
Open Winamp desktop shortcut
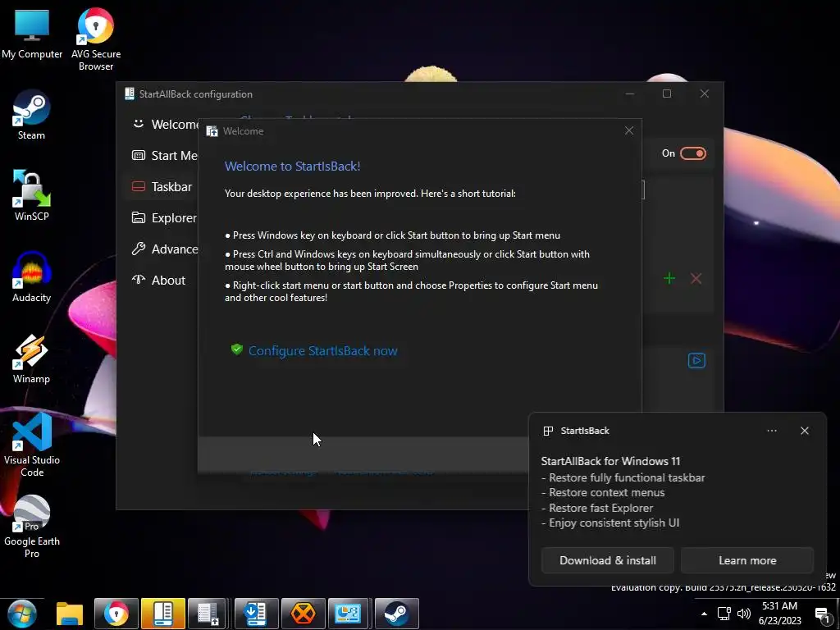(x=32, y=358)
